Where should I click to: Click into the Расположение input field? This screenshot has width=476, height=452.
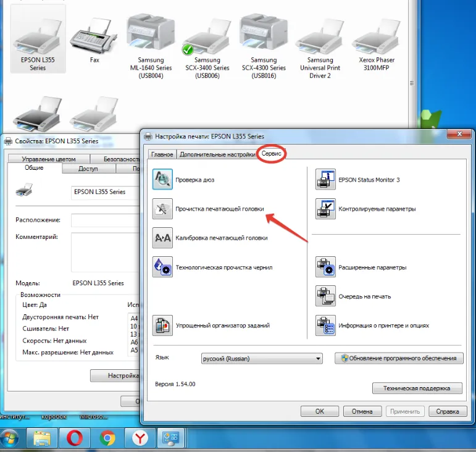pyautogui.click(x=106, y=220)
